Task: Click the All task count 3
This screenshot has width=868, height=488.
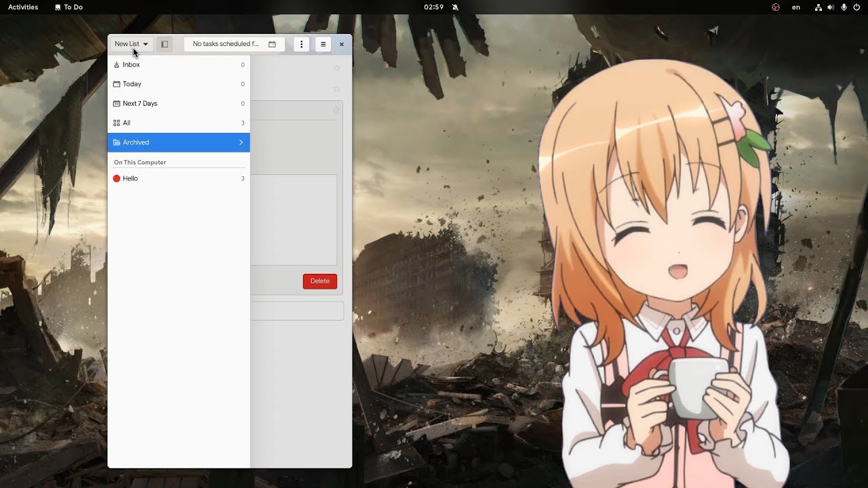Action: pos(243,123)
